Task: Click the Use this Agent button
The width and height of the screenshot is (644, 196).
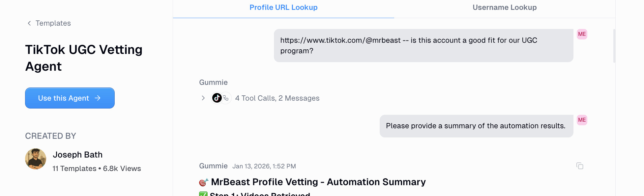Action: coord(70,98)
